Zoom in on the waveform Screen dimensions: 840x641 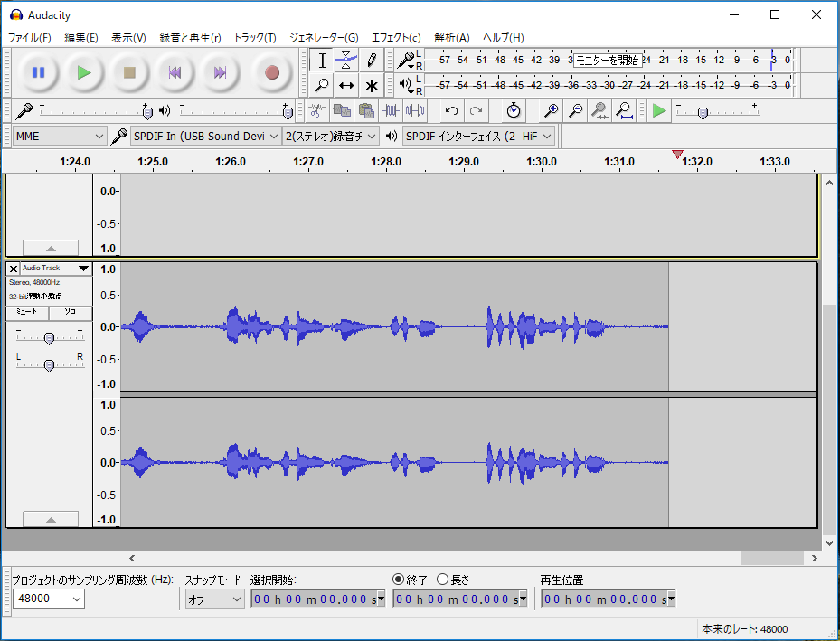pyautogui.click(x=551, y=111)
